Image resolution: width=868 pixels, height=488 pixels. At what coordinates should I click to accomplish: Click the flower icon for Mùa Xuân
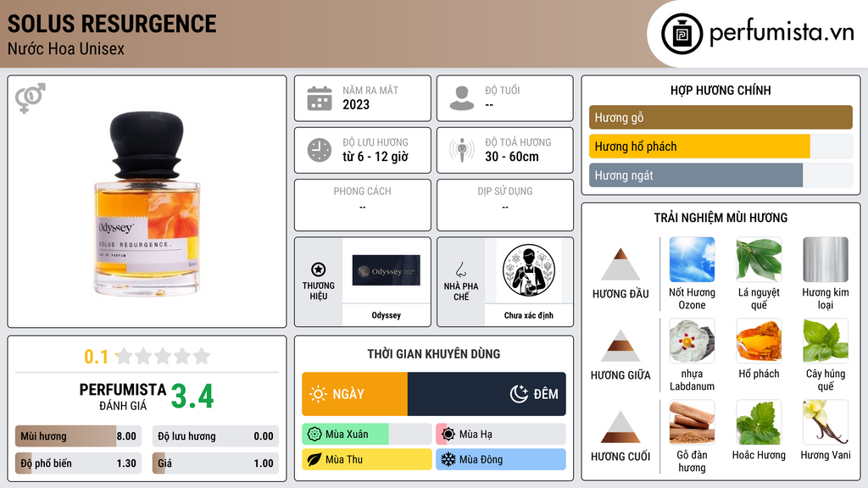(314, 435)
